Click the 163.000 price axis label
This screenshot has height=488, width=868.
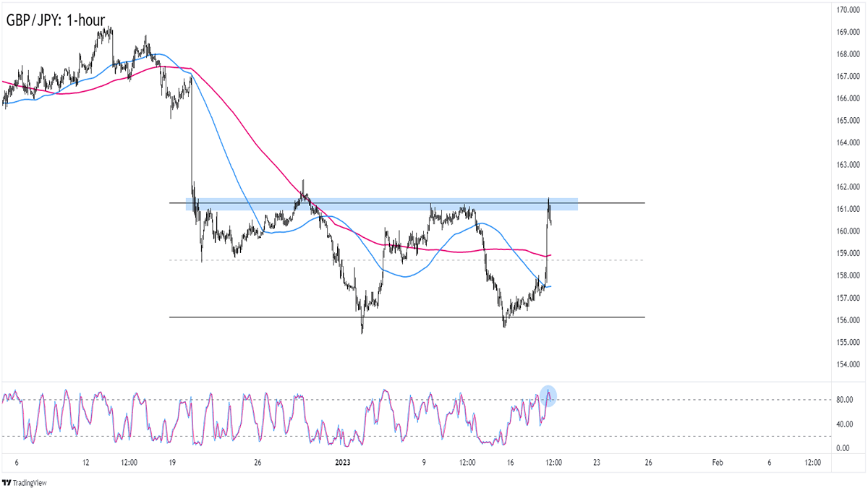tap(847, 165)
